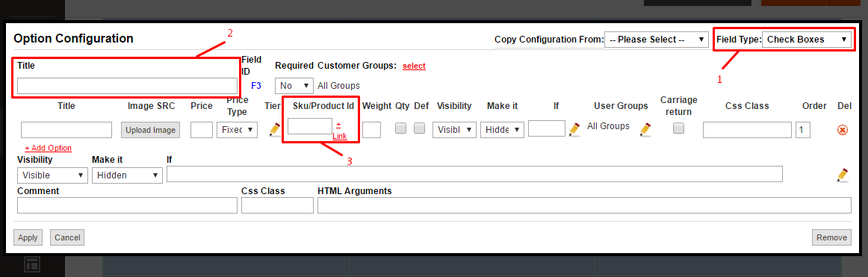
Task: Open option row Visibility dropdown
Action: tap(454, 130)
